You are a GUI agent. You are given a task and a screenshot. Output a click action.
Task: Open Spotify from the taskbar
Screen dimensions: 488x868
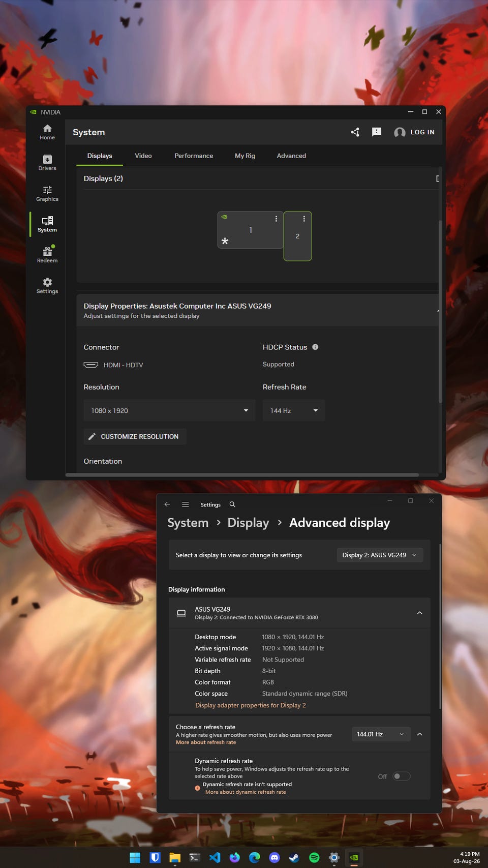click(314, 858)
